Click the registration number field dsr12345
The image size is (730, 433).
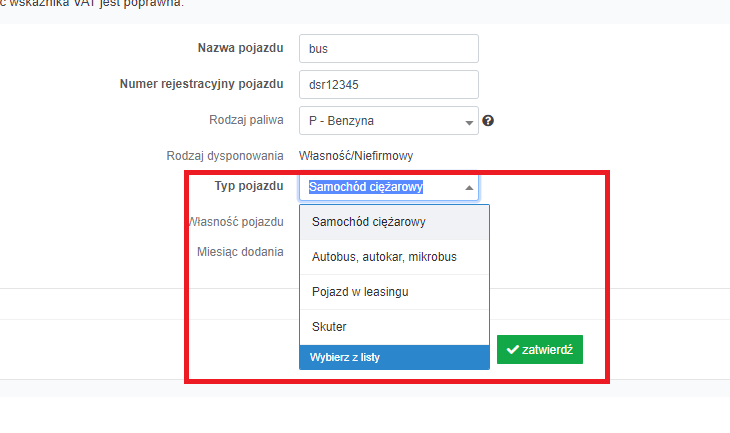click(389, 84)
